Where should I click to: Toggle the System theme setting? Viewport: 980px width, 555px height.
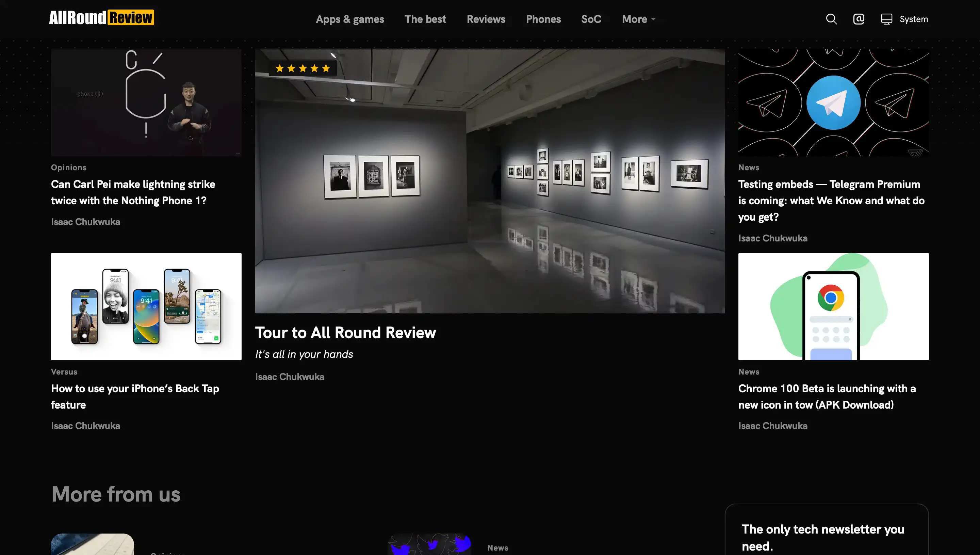(914, 19)
